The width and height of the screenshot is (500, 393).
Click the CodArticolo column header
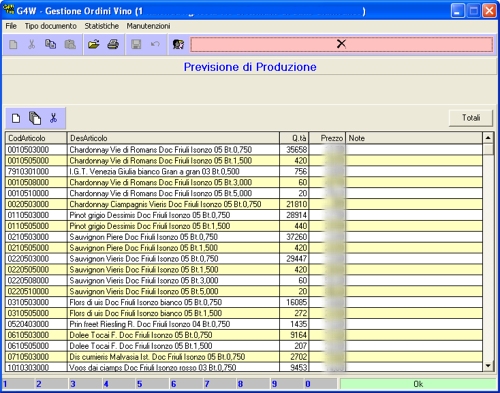[x=36, y=138]
